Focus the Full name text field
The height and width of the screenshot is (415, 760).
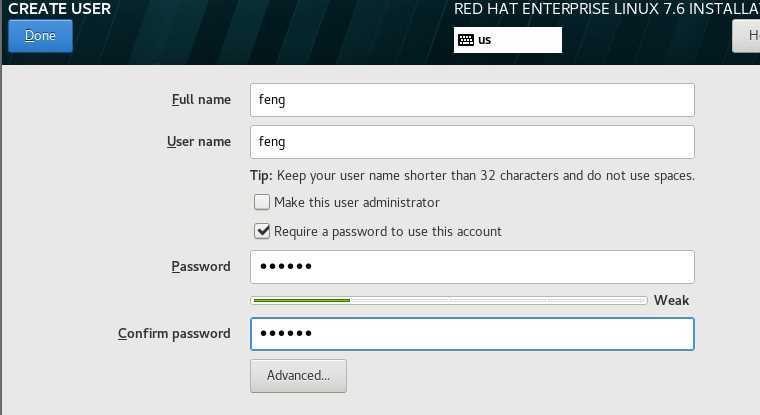click(x=472, y=100)
